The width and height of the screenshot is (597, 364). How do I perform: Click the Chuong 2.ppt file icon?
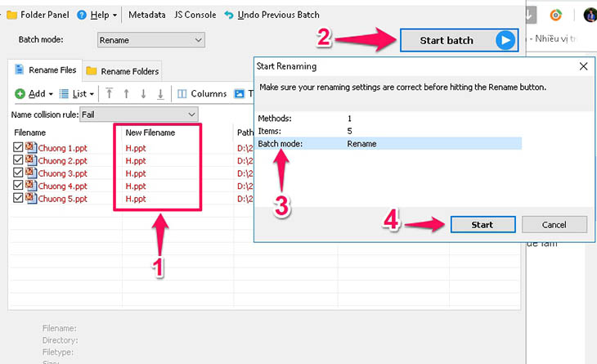(31, 160)
